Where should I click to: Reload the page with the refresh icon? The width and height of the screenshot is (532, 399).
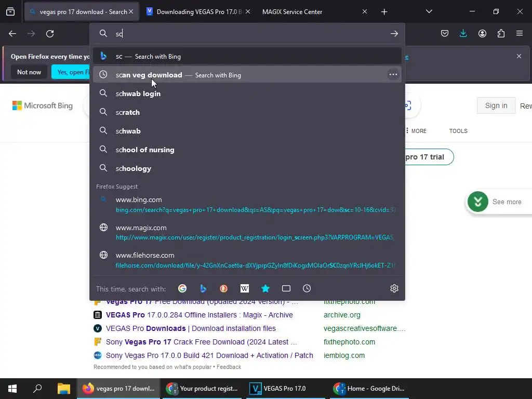pos(50,34)
